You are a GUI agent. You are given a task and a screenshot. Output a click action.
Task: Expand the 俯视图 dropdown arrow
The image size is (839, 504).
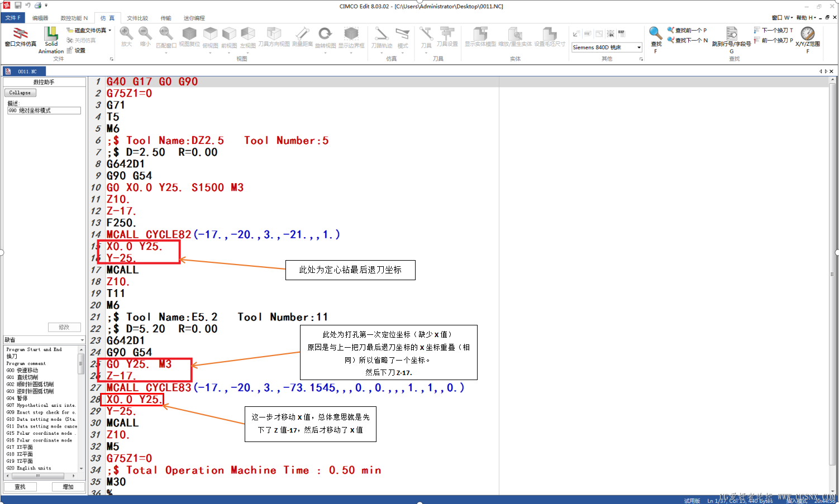(210, 52)
